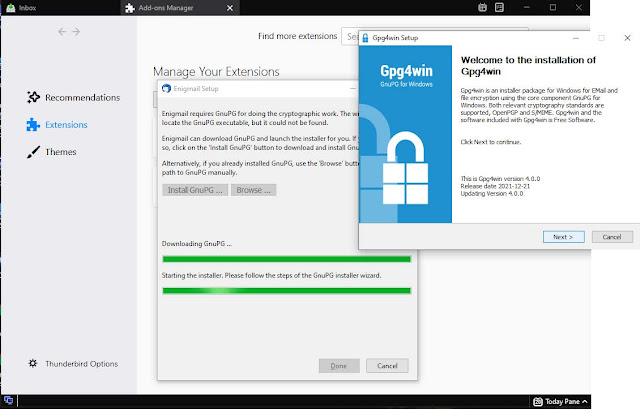This screenshot has height=409, width=640.
Task: Click the Inbox tab mail icon
Action: pos(11,8)
